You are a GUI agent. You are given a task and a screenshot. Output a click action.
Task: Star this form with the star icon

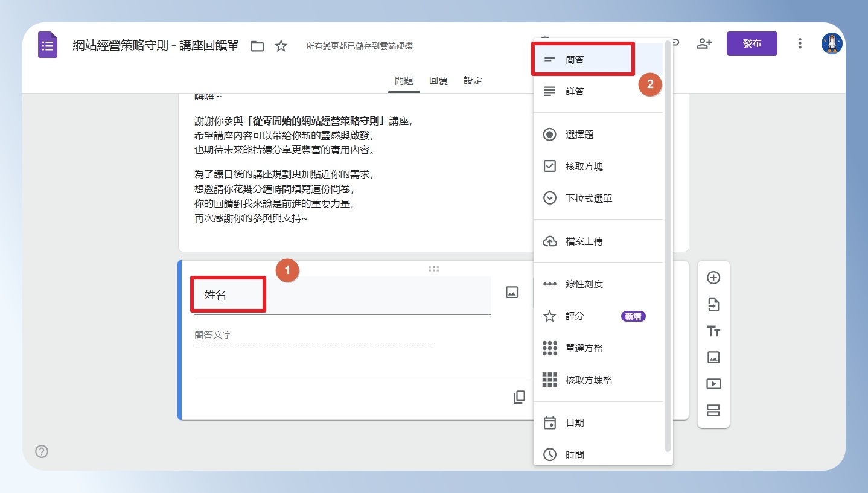tap(281, 46)
